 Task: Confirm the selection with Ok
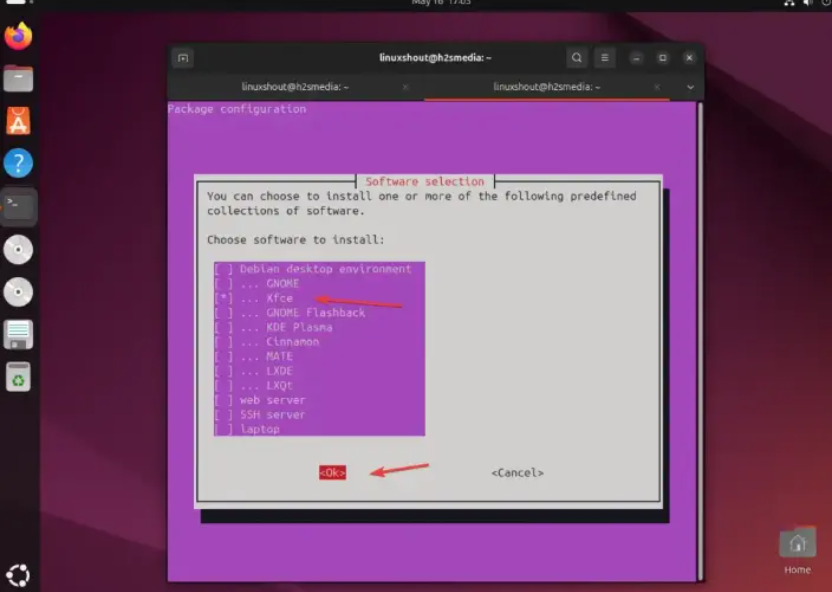tap(333, 473)
